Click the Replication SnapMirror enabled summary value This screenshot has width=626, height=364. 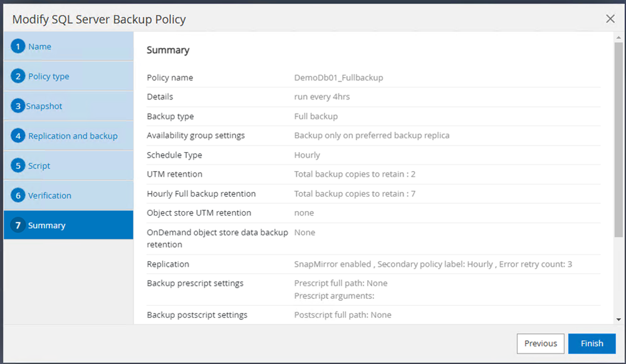click(433, 264)
